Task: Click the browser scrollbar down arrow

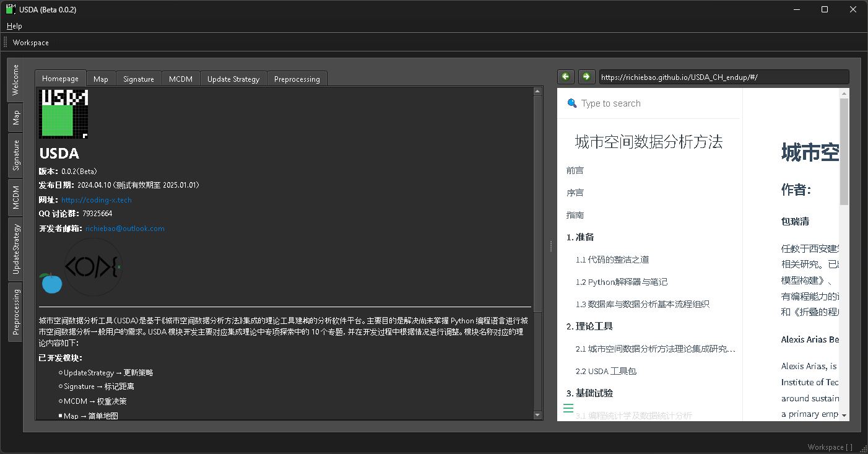Action: coord(844,416)
